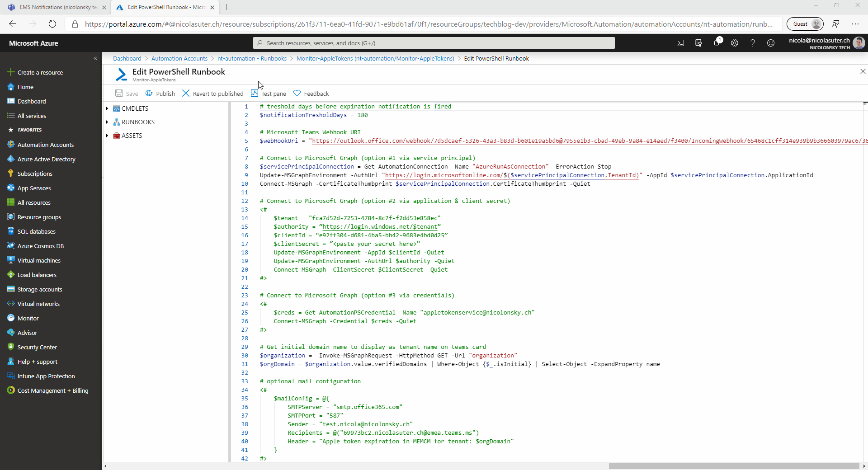Click the Security Center shield icon
Viewport: 868px width, 470px height.
(11, 347)
